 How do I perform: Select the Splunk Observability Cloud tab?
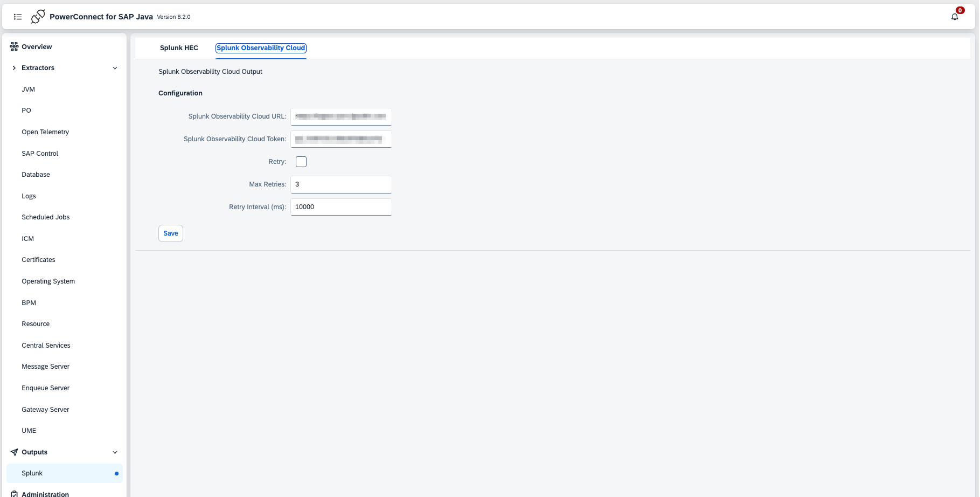click(261, 48)
